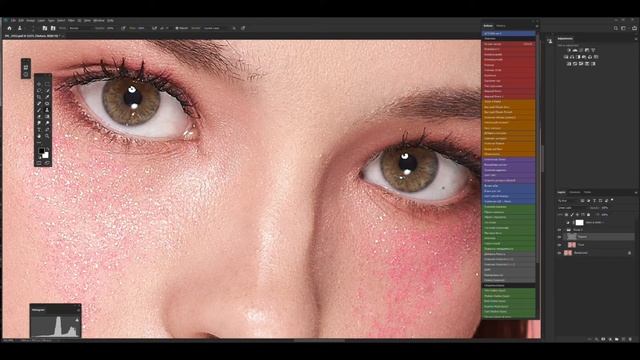
Task: Toggle visibility of the Group 1 layer
Action: pyautogui.click(x=560, y=230)
